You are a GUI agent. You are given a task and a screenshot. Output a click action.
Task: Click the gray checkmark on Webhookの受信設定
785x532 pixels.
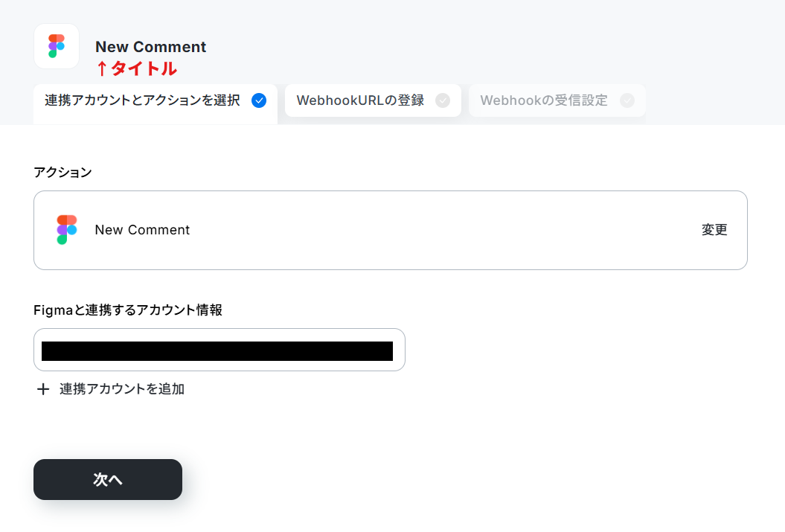click(x=627, y=100)
